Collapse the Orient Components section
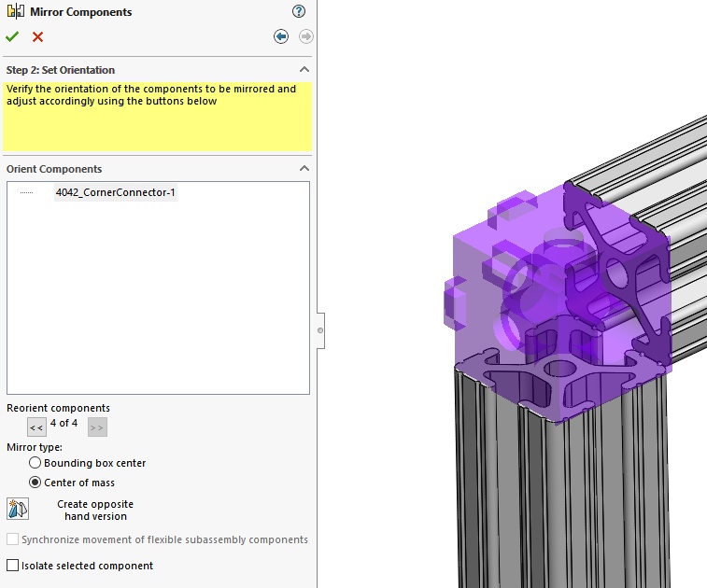The image size is (707, 588). [304, 168]
